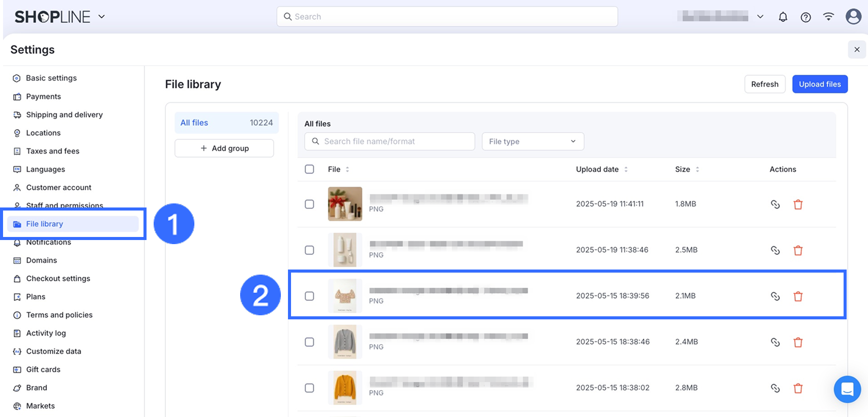
Task: Open the red gift cosmetics thumbnail
Action: [345, 204]
